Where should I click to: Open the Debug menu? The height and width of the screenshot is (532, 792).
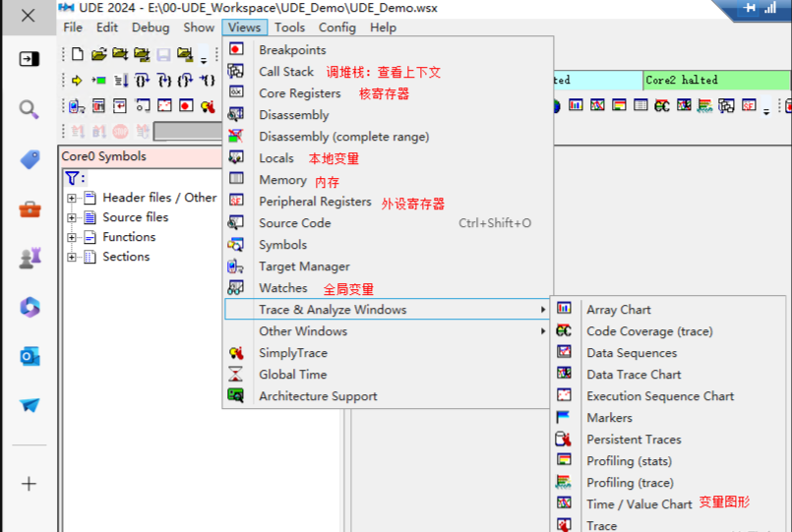[151, 28]
